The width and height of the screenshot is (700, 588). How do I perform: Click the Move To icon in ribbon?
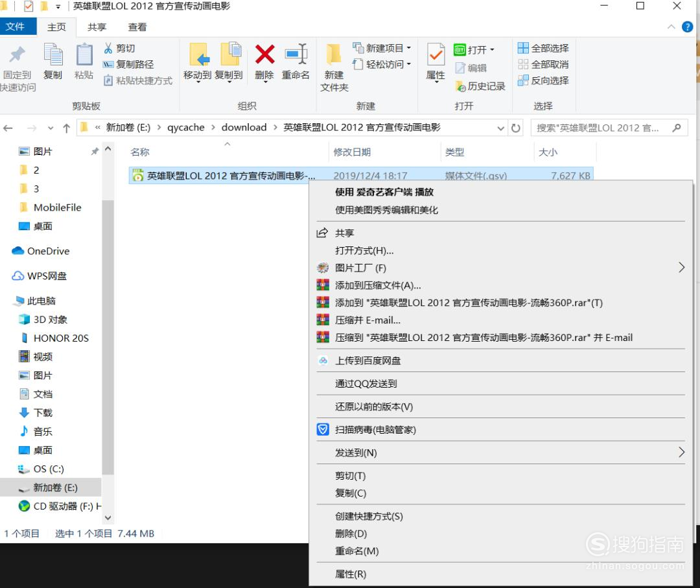point(198,56)
